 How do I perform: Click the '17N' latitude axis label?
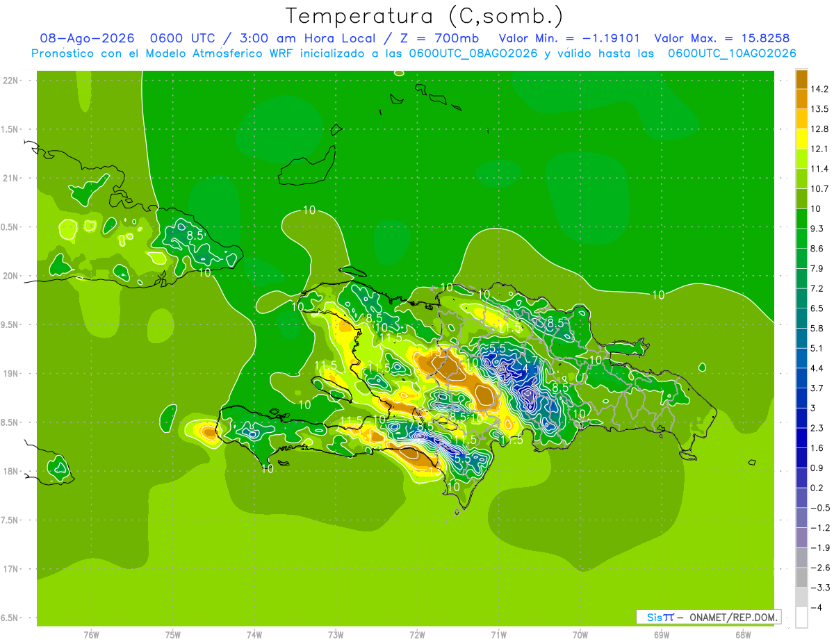[x=10, y=569]
